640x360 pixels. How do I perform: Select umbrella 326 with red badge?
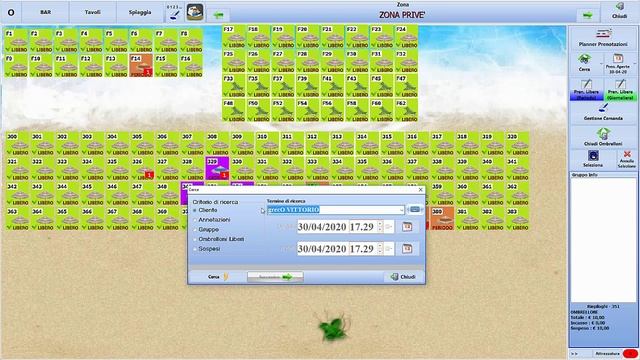142,169
